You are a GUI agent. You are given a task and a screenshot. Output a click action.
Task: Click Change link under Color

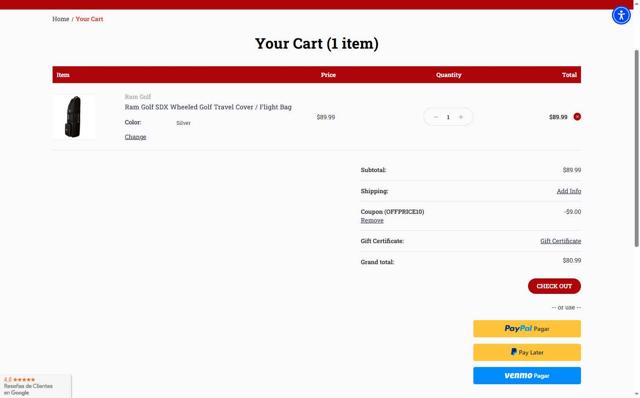point(135,137)
